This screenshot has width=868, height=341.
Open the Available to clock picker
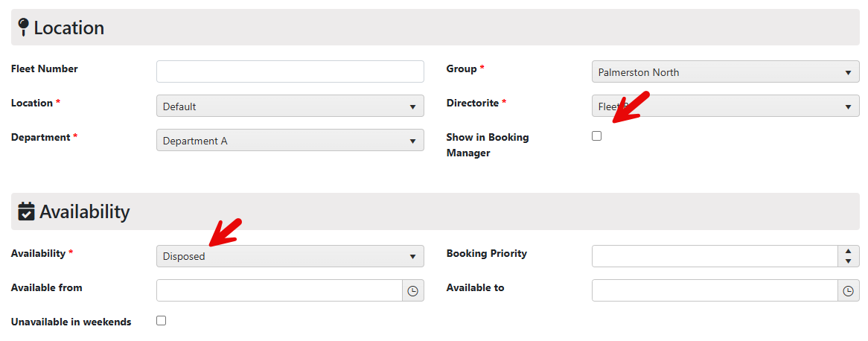tap(848, 290)
